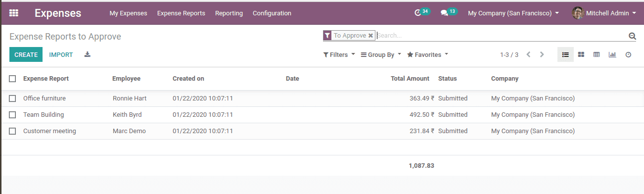The height and width of the screenshot is (194, 644).
Task: Expand the Group By dropdown
Action: (x=381, y=54)
